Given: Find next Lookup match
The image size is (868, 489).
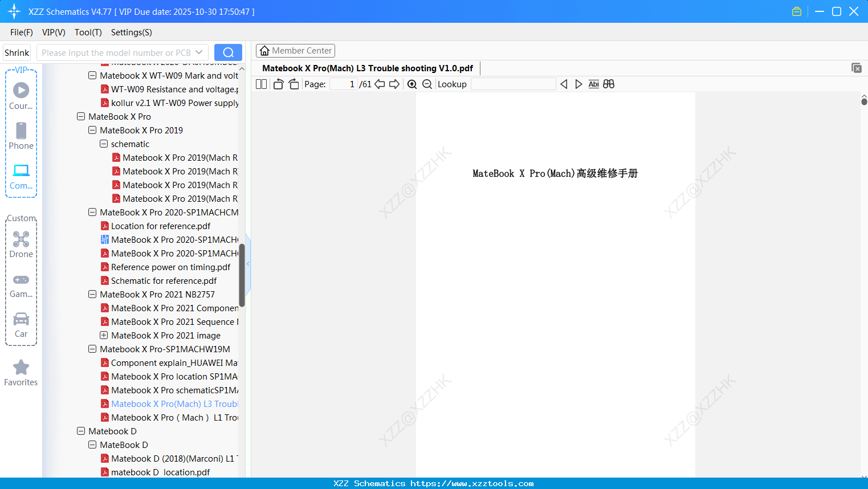Looking at the screenshot, I should point(578,84).
